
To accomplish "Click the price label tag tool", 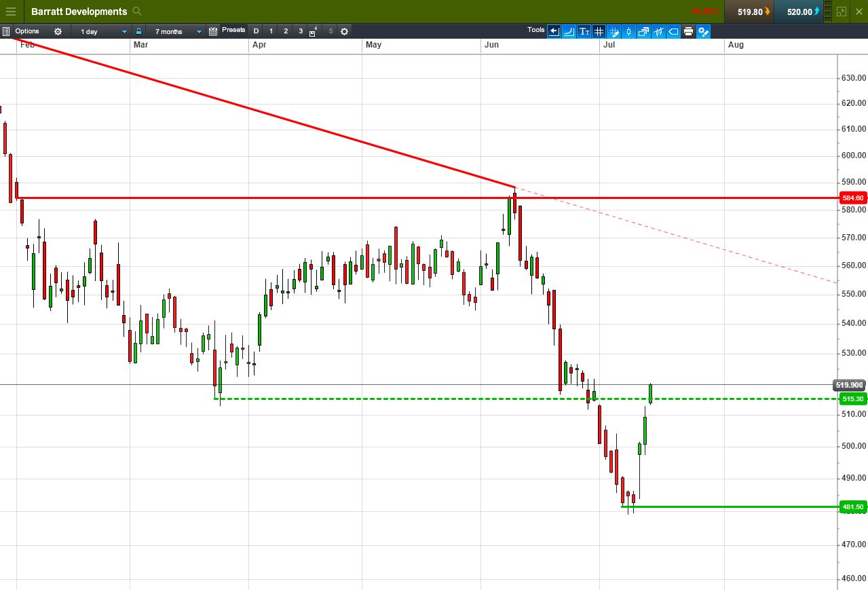I will [x=673, y=31].
